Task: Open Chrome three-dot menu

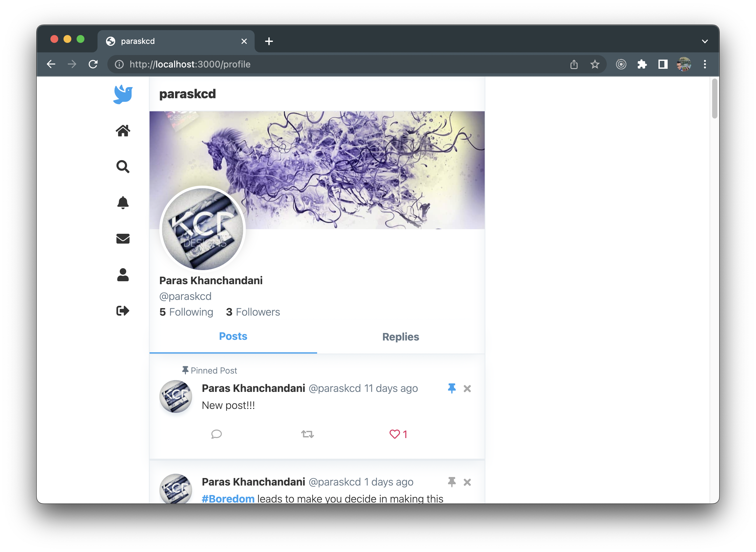Action: 705,64
